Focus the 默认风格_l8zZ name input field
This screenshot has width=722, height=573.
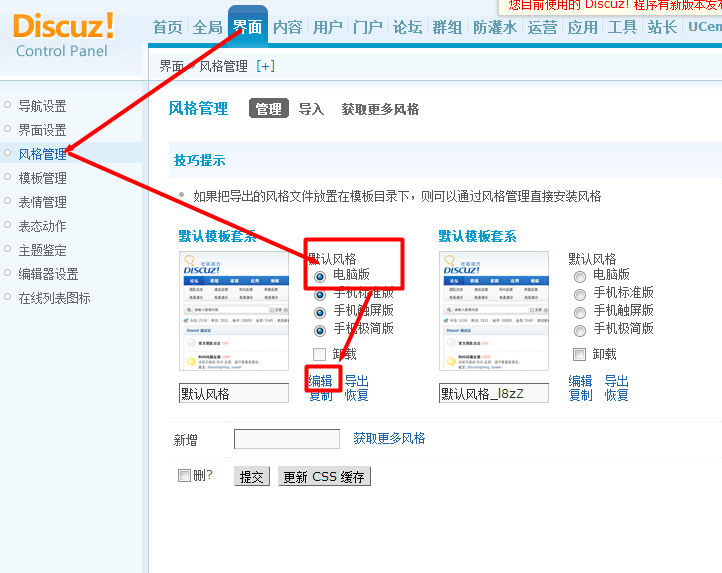click(494, 393)
